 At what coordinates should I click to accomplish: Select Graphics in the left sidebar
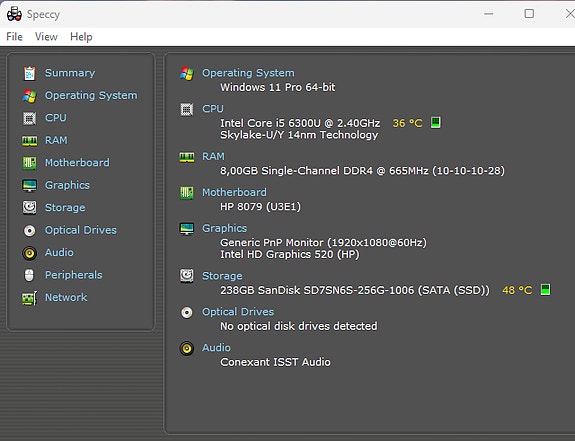(67, 185)
